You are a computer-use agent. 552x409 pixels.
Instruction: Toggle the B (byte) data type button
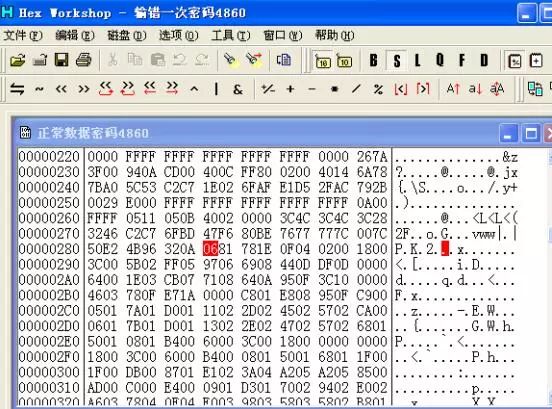(x=374, y=61)
